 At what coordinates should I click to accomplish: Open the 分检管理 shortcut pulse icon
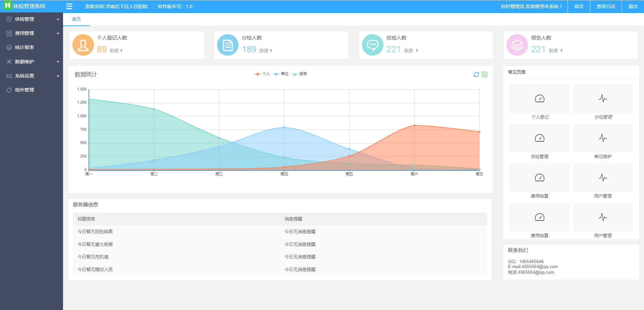click(x=603, y=99)
